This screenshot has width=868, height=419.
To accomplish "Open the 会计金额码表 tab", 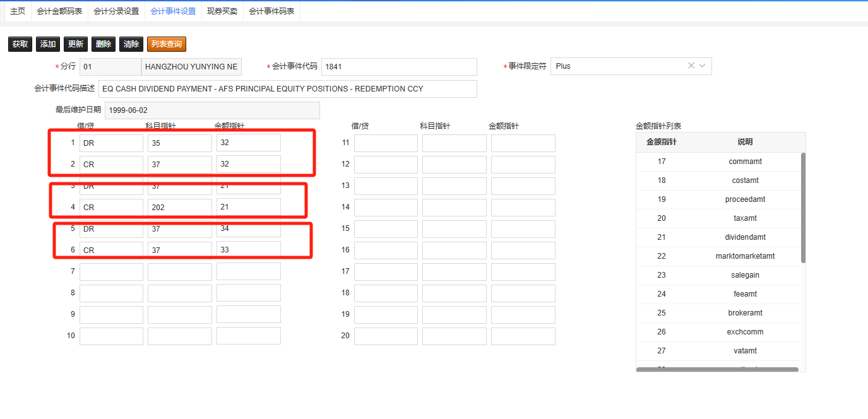I will click(59, 11).
